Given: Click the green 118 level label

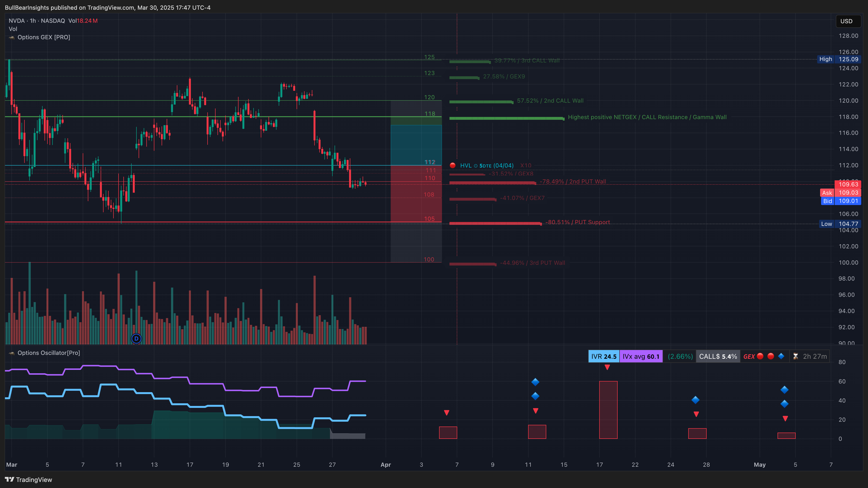Looking at the screenshot, I should (x=430, y=114).
